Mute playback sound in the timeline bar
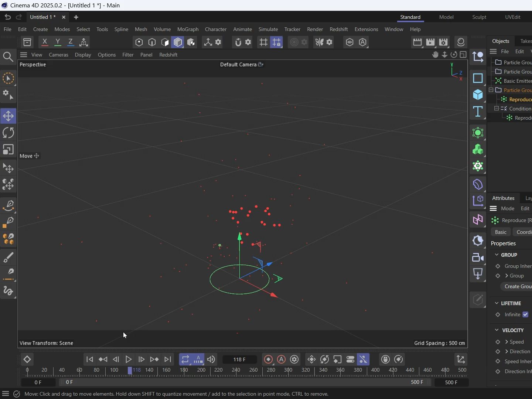Screen dimensions: 532x399 (211, 359)
